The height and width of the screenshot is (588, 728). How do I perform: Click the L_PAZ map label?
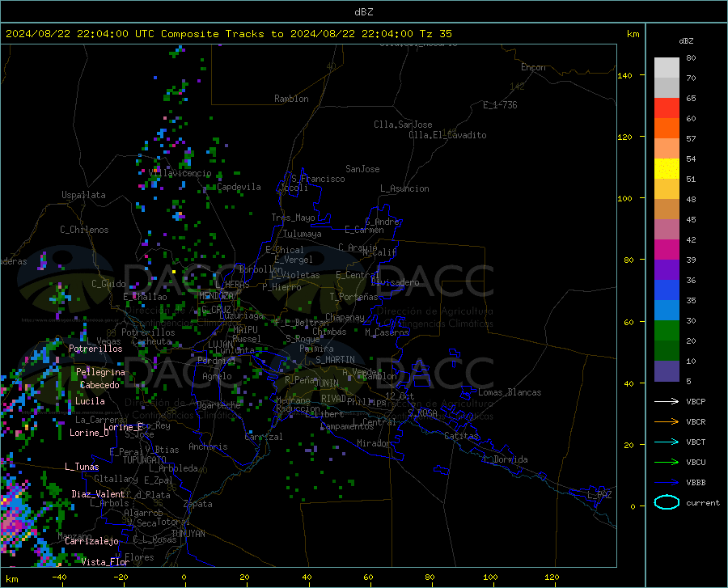pos(599,495)
